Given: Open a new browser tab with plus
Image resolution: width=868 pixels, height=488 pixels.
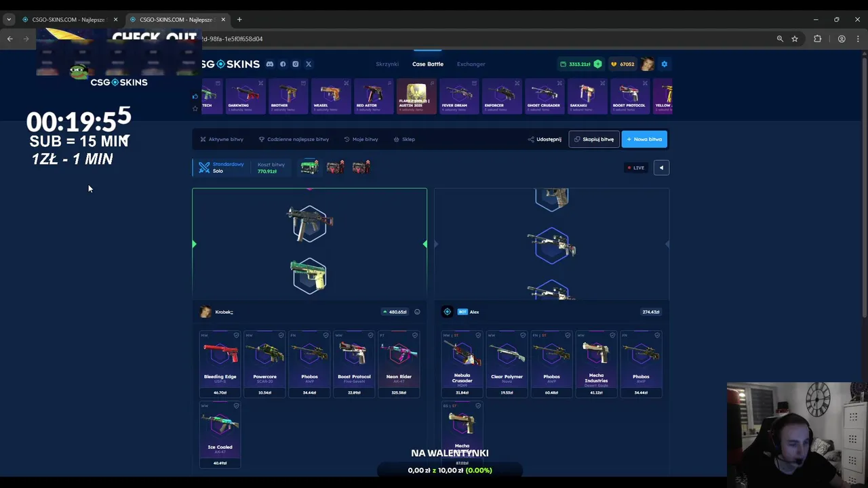Looking at the screenshot, I should (239, 19).
